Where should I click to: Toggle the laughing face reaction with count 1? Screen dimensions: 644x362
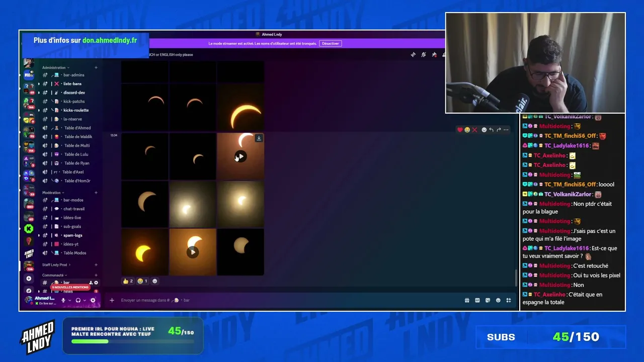(142, 281)
